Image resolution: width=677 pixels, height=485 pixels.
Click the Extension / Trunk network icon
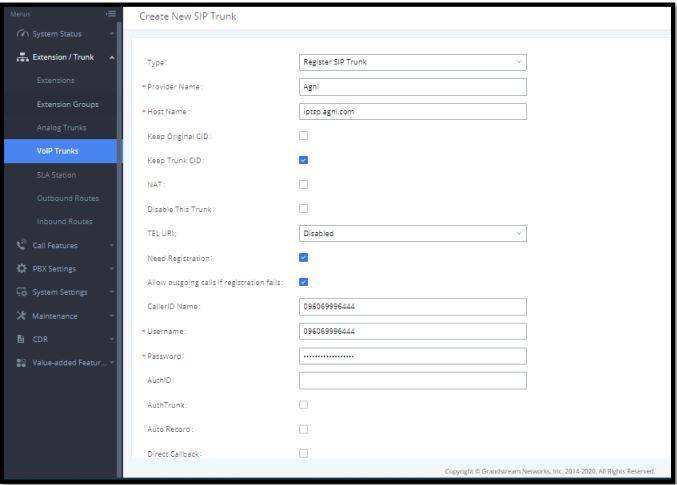pos(22,57)
